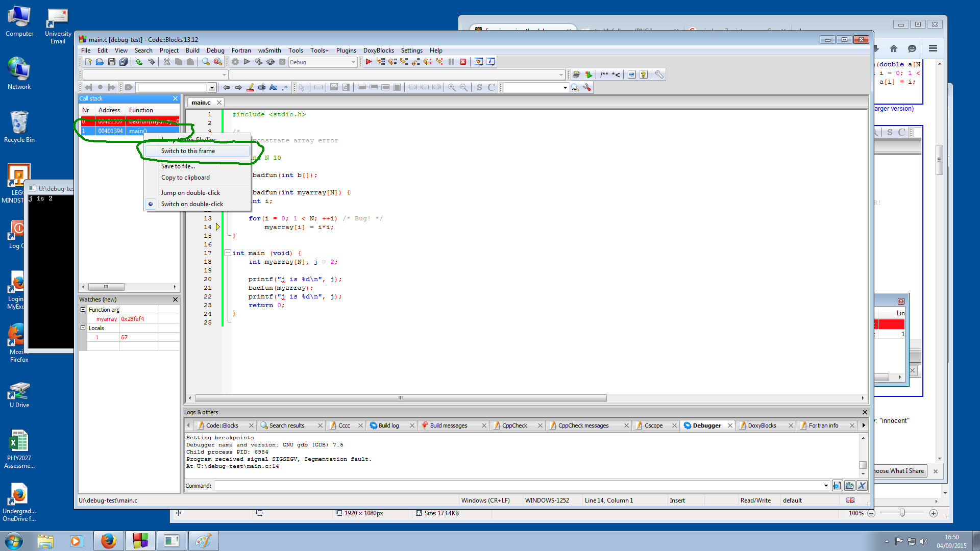
Task: Click the DoxyBlocks help question-mark icon
Action: pos(644,74)
